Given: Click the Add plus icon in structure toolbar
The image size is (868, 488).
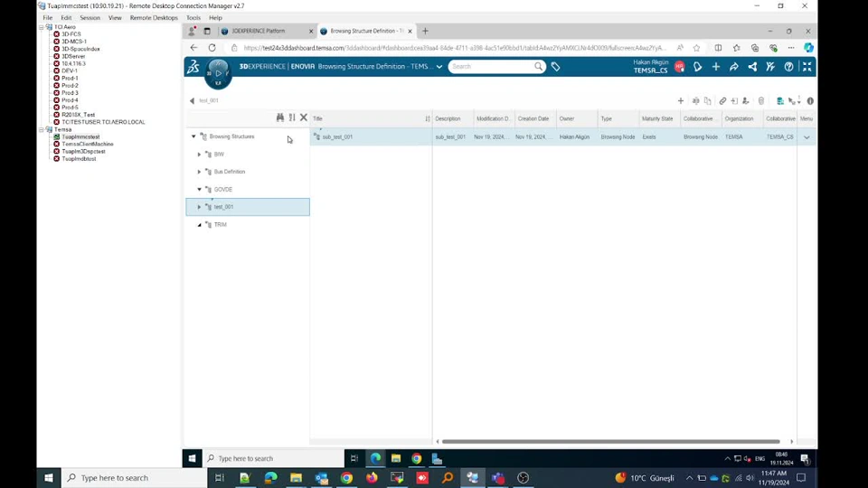Looking at the screenshot, I should [680, 100].
